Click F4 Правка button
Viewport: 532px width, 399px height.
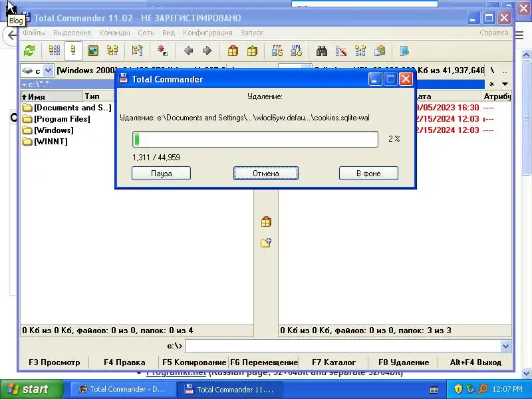[124, 362]
